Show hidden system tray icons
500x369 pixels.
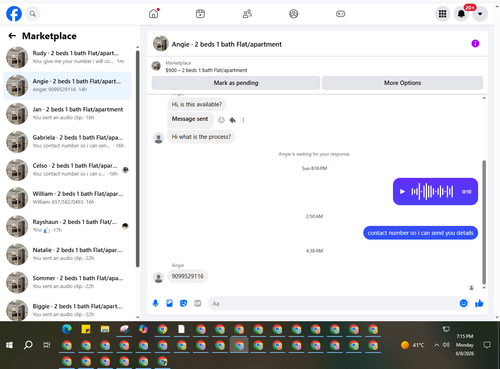click(436, 345)
